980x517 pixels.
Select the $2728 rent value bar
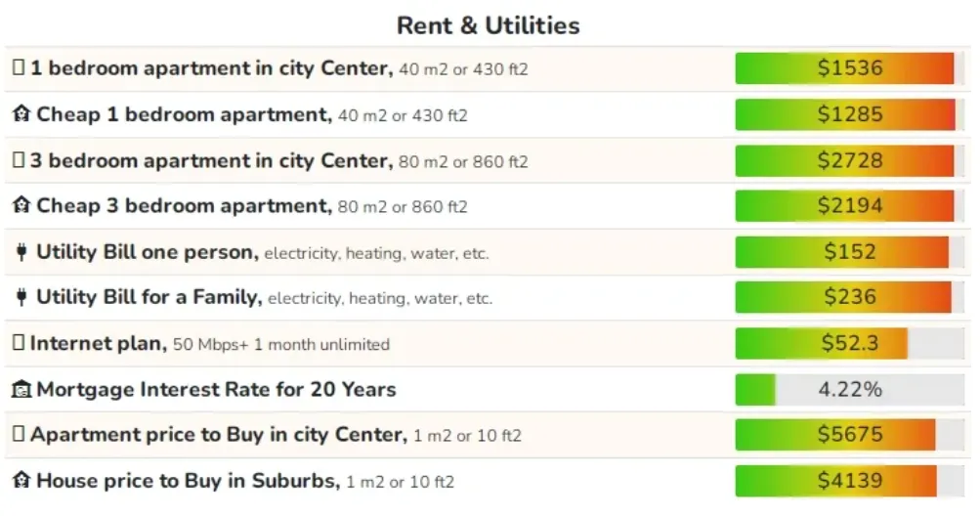850,160
